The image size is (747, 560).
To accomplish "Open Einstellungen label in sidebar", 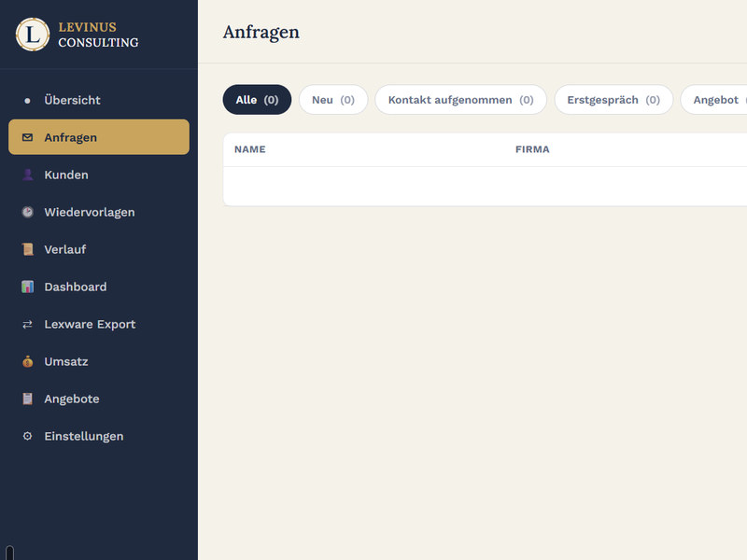I will (x=84, y=436).
